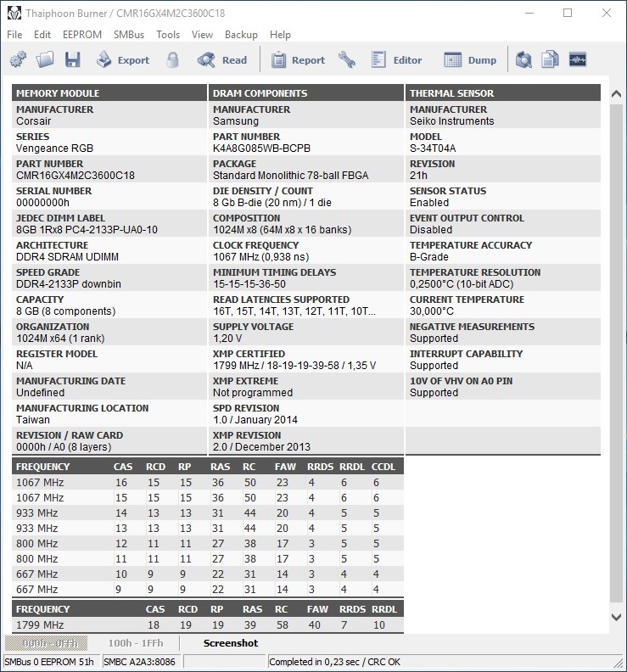This screenshot has width=627, height=672.
Task: Click thermal sensor model S-34T04A
Action: [x=433, y=148]
